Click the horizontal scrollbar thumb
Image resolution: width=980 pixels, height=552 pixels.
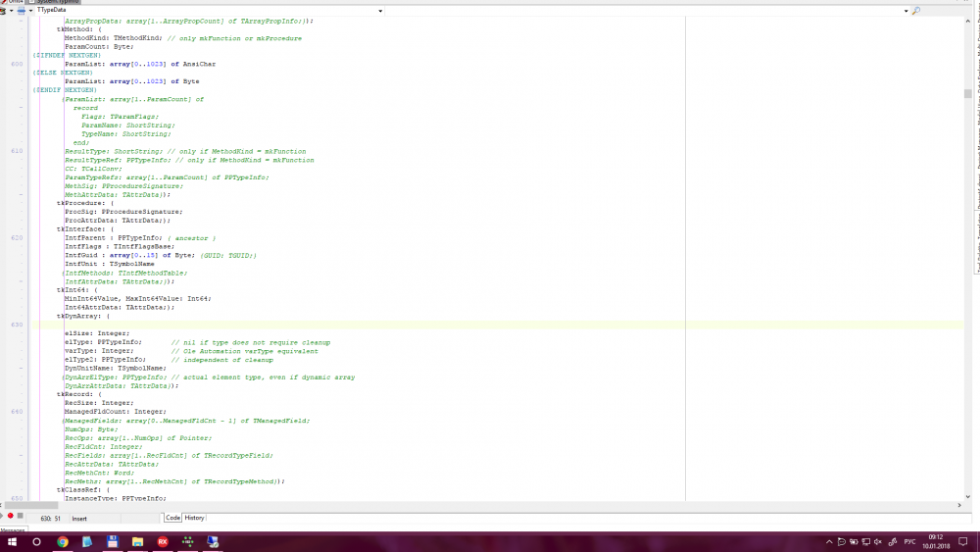[31, 505]
